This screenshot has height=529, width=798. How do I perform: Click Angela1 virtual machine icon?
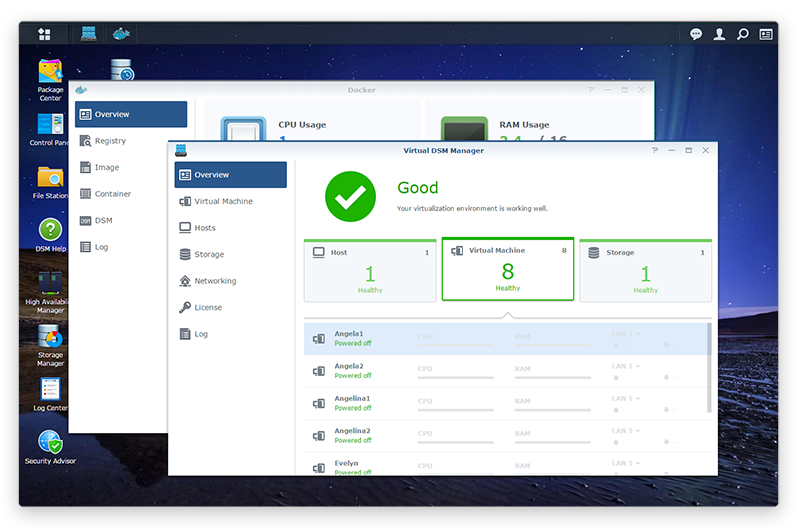point(319,339)
